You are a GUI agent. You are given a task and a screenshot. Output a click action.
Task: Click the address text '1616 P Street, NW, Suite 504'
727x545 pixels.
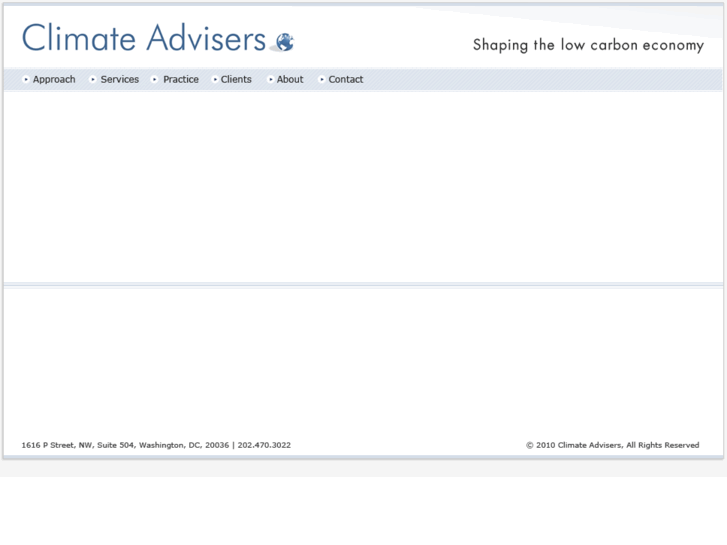tap(78, 445)
